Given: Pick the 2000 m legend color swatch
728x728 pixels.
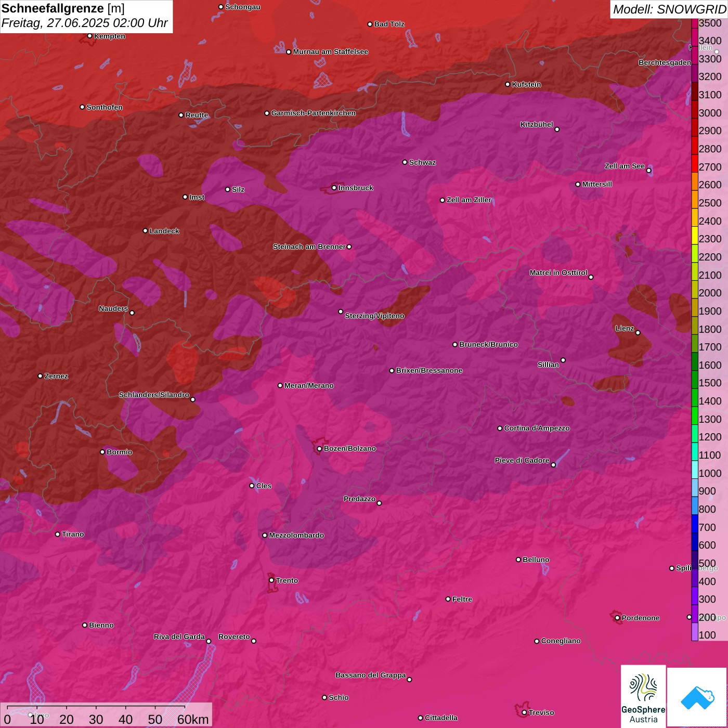Looking at the screenshot, I should point(695,289).
